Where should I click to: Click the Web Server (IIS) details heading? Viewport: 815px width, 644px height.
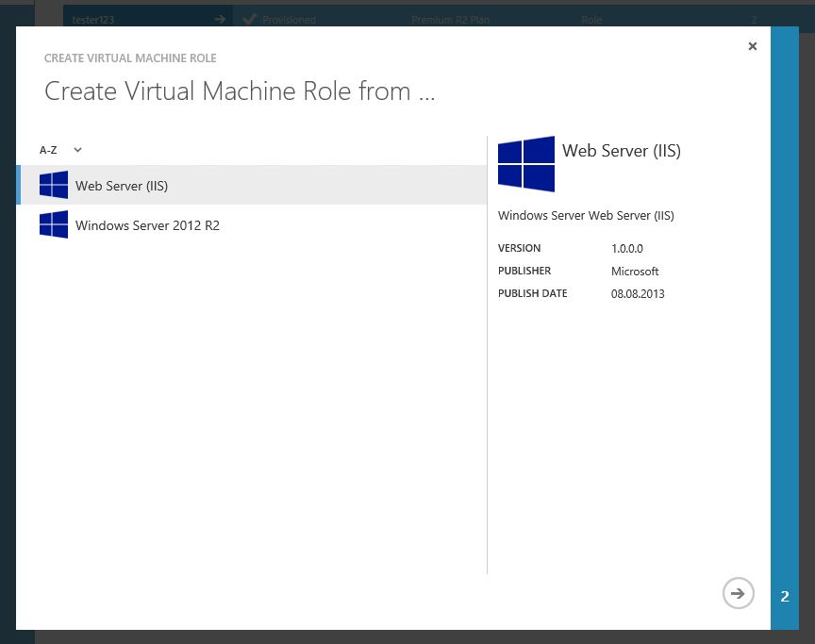coord(622,150)
